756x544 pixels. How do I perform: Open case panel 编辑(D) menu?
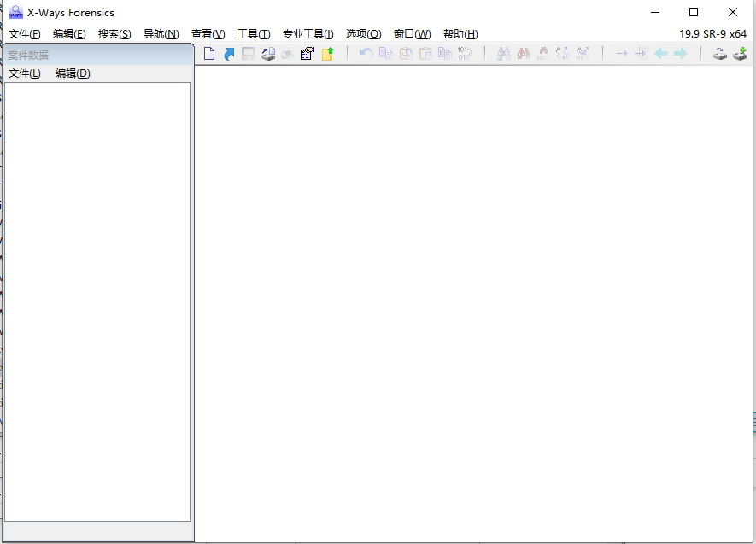73,73
